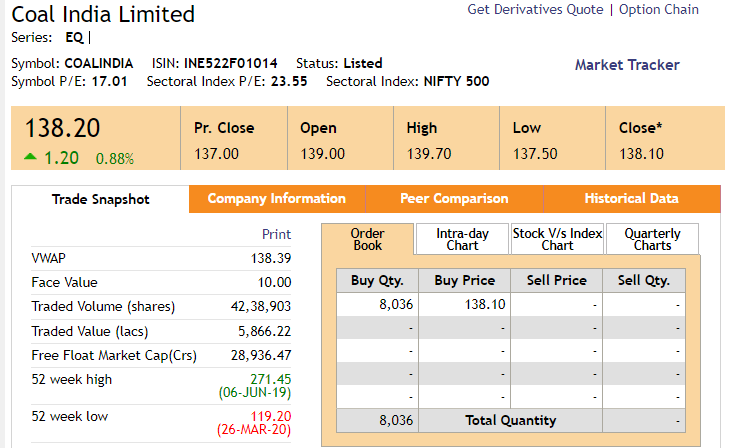Go to Market Tracker
Image resolution: width=752 pixels, height=448 pixels.
(627, 65)
